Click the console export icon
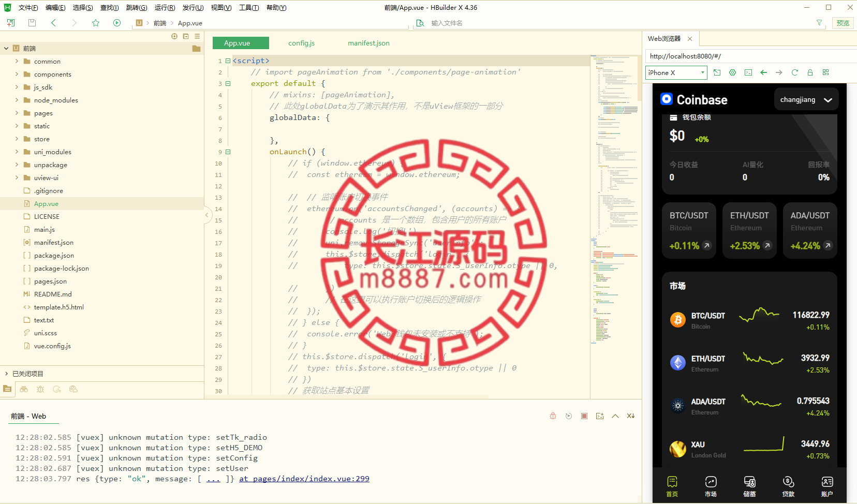 (600, 416)
